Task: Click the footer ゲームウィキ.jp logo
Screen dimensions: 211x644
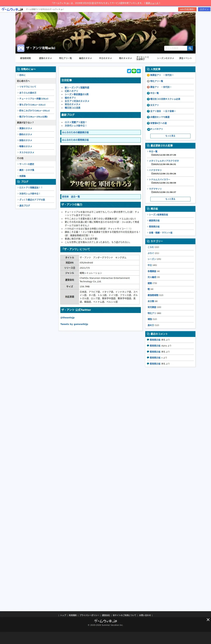Action: (x=105, y=621)
